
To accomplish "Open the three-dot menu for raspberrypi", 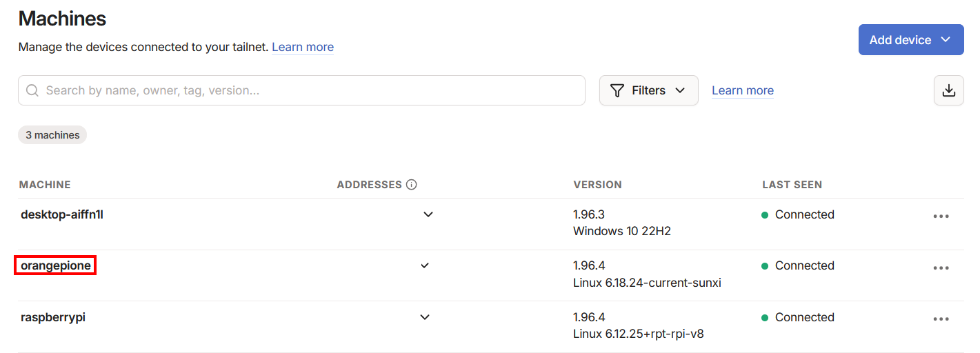I will [x=941, y=319].
